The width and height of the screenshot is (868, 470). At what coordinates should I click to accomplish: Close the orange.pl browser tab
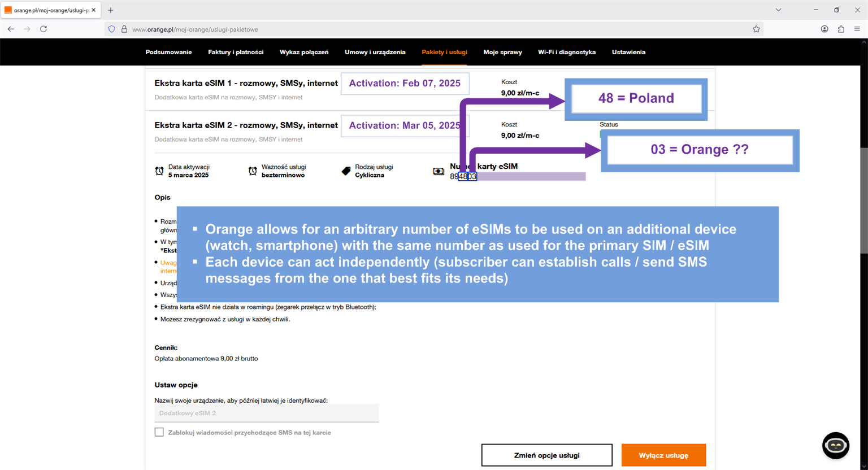[x=93, y=10]
